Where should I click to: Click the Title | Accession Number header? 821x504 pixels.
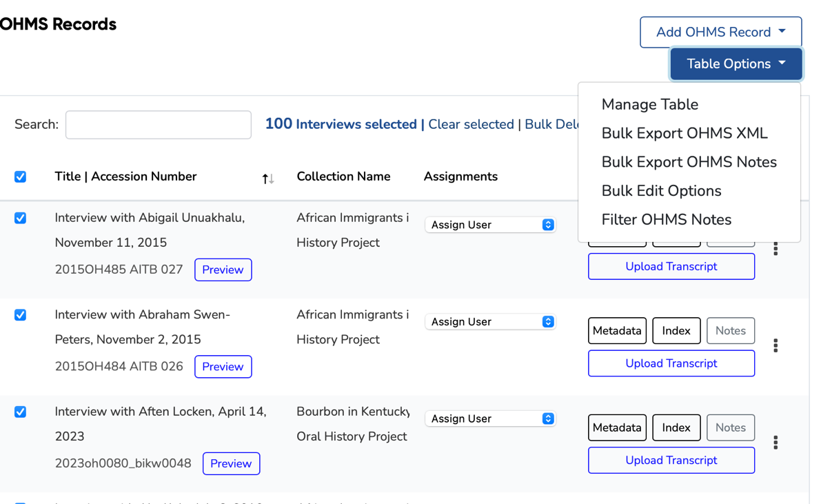(x=125, y=177)
